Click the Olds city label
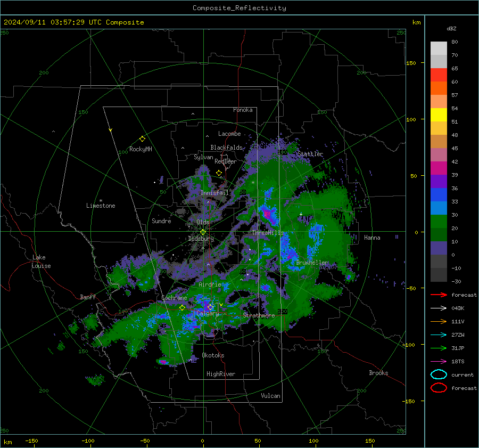 coord(203,222)
